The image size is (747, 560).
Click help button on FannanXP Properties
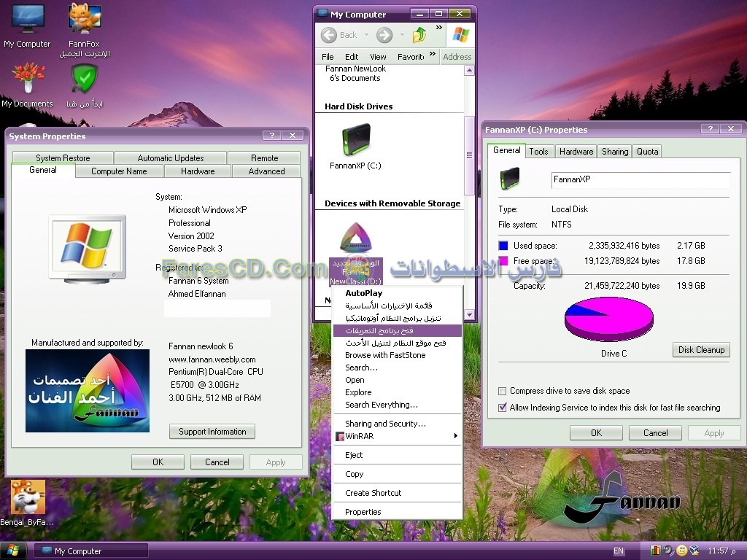click(x=710, y=129)
